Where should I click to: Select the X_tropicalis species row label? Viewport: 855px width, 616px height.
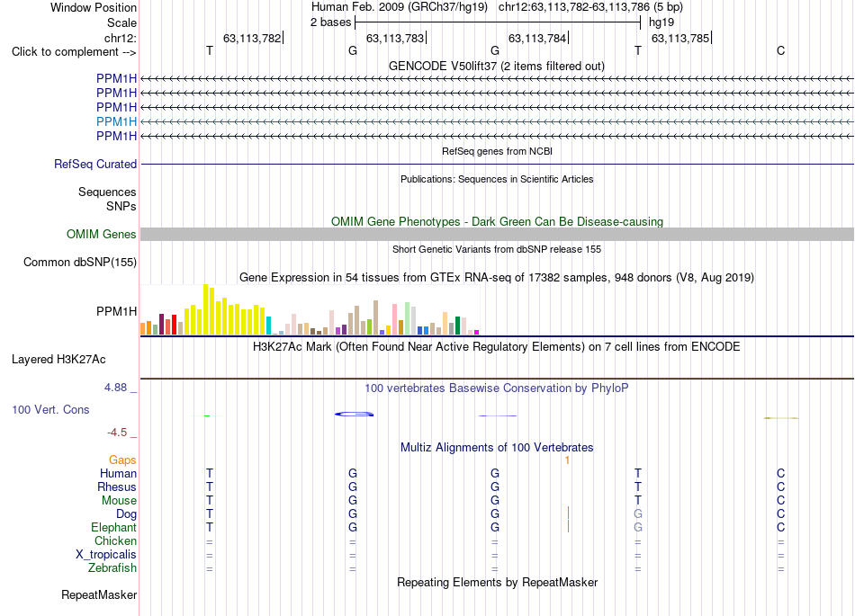[x=106, y=555]
